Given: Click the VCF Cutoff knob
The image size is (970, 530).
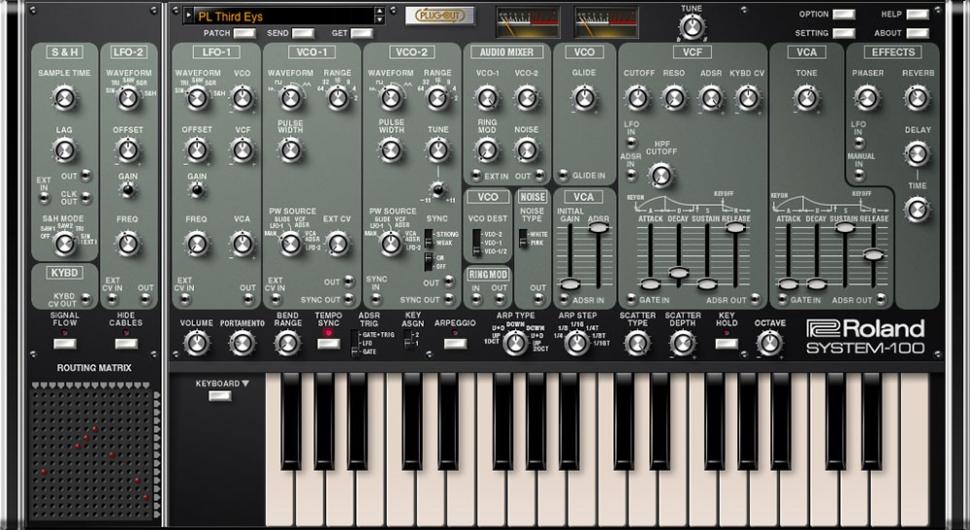Looking at the screenshot, I should (x=637, y=97).
